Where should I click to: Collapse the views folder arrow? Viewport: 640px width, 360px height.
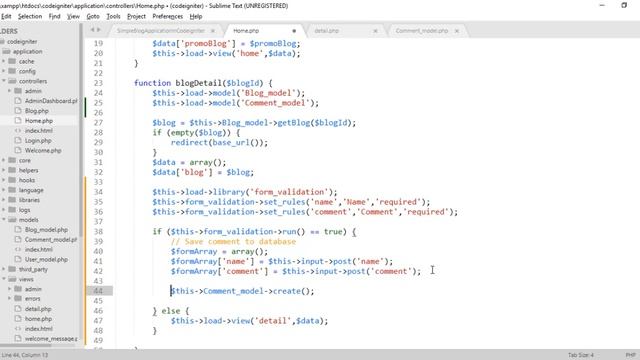4,279
